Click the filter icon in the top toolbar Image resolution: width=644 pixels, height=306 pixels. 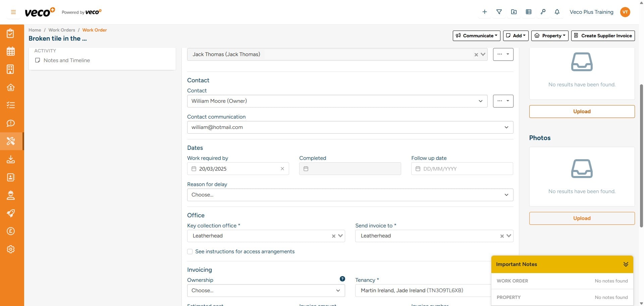[499, 12]
